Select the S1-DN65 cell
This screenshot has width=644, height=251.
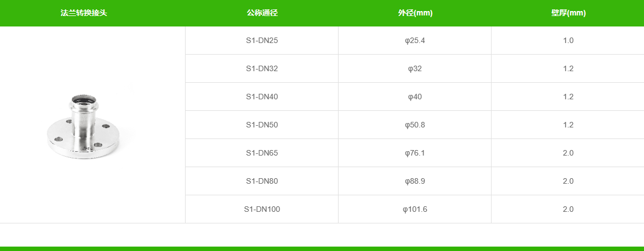coord(262,153)
